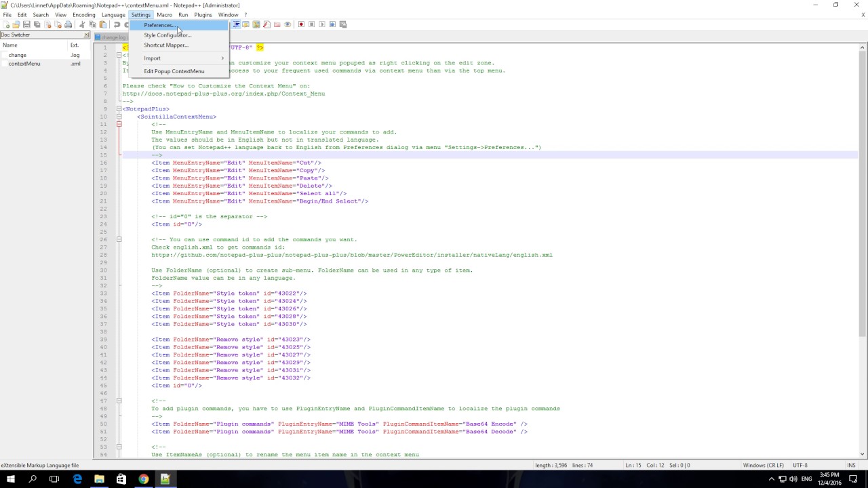
Task: Open the Window menu
Action: click(228, 15)
